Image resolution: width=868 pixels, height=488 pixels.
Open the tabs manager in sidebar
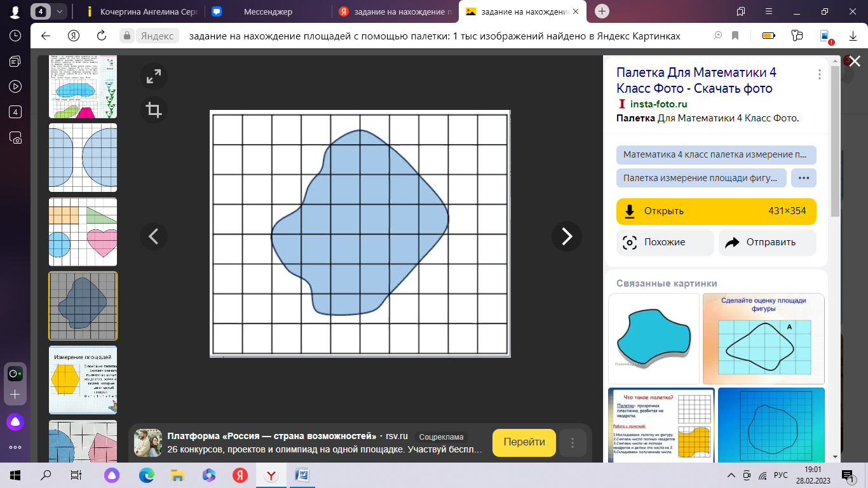coord(15,61)
